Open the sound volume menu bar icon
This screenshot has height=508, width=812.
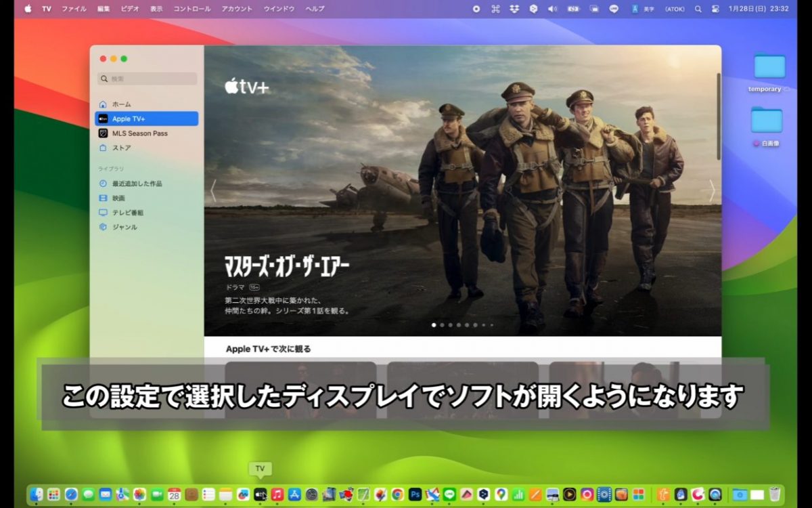(x=552, y=9)
